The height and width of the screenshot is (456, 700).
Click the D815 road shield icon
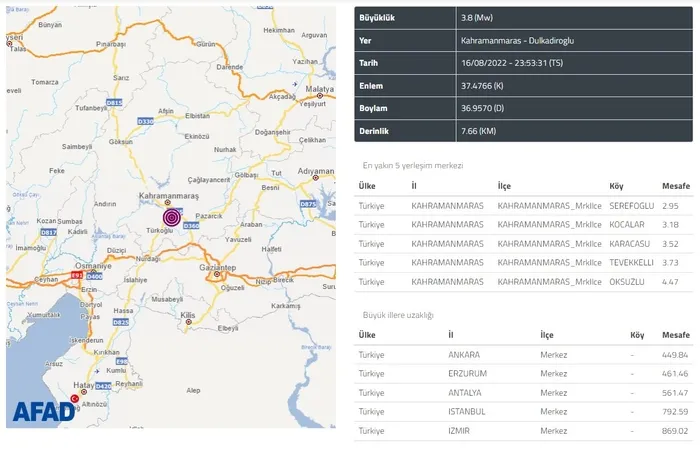pos(114,103)
